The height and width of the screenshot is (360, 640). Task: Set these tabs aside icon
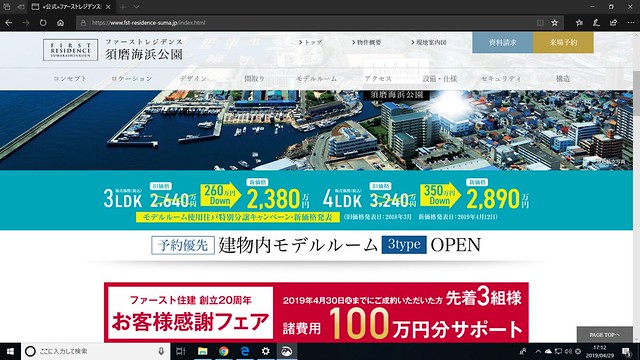point(21,7)
